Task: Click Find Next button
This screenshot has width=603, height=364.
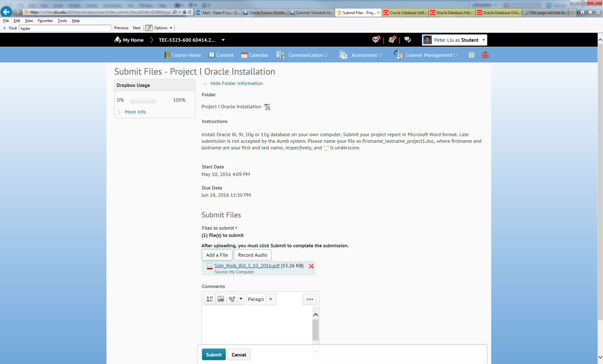Action: click(x=137, y=28)
